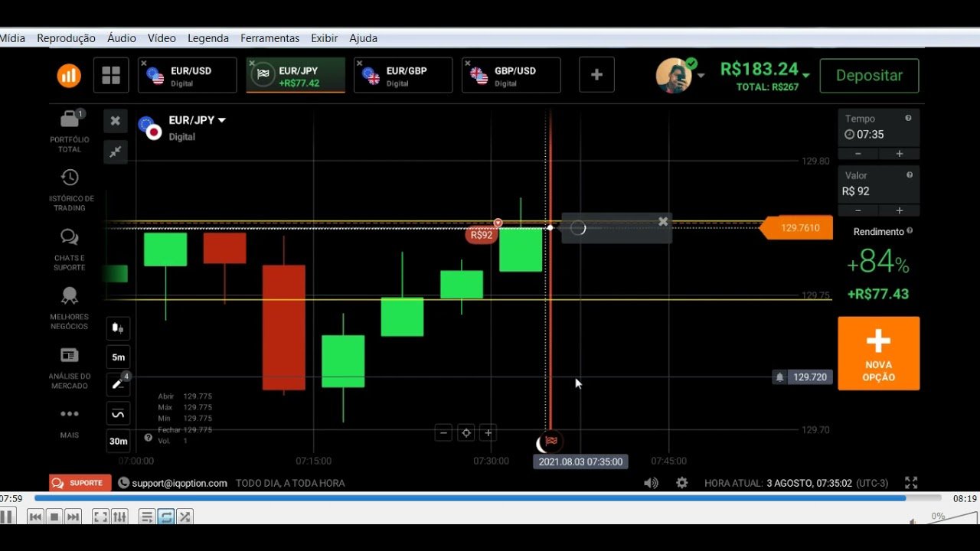980x551 pixels.
Task: Click the Tempo 07:35 field
Action: pos(878,127)
